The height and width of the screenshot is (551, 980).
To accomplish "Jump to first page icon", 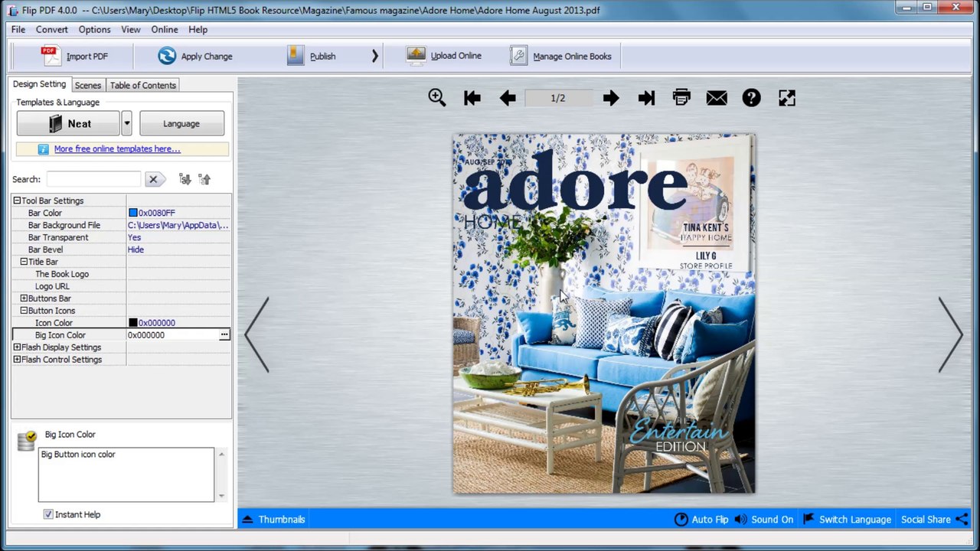I will click(x=472, y=98).
